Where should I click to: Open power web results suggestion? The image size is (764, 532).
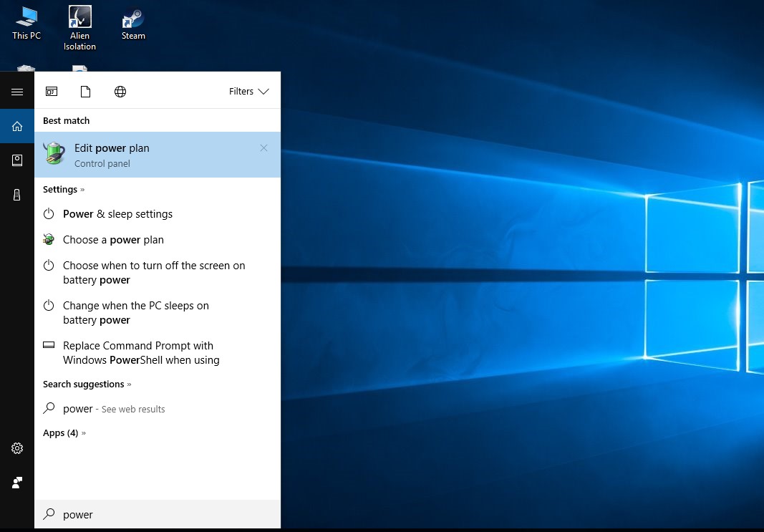point(158,409)
